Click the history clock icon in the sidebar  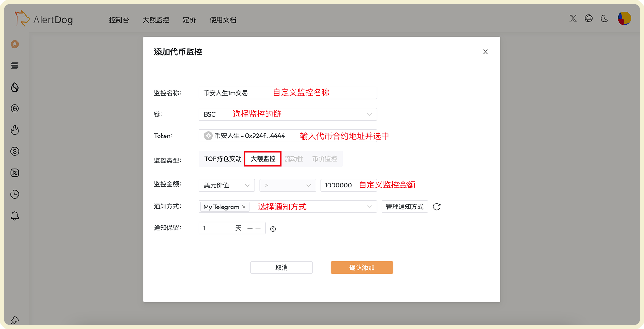(x=15, y=194)
